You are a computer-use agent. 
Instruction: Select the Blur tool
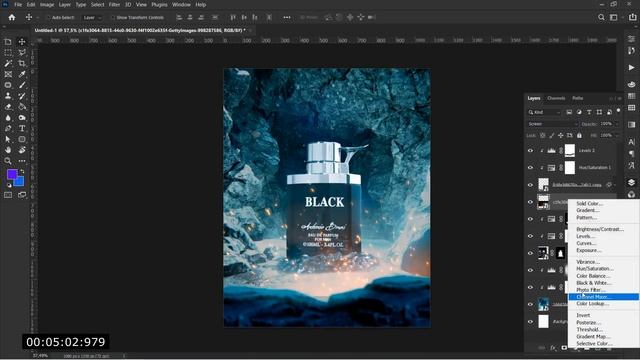coord(8,118)
